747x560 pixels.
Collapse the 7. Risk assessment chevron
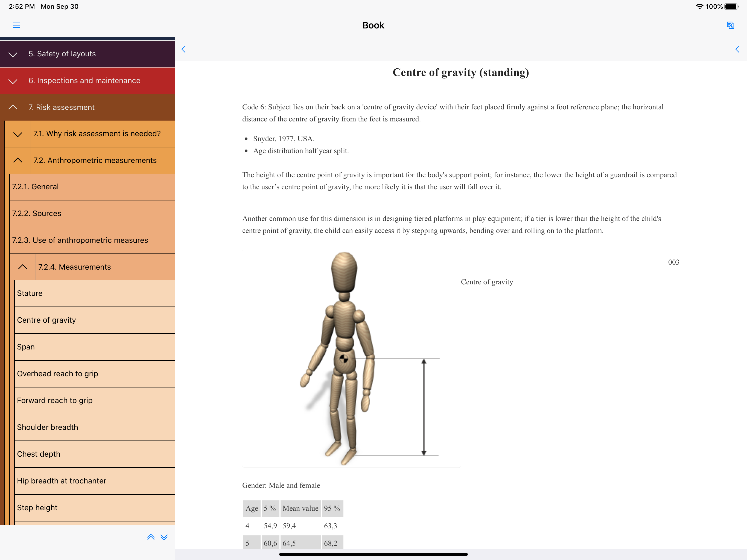[13, 107]
